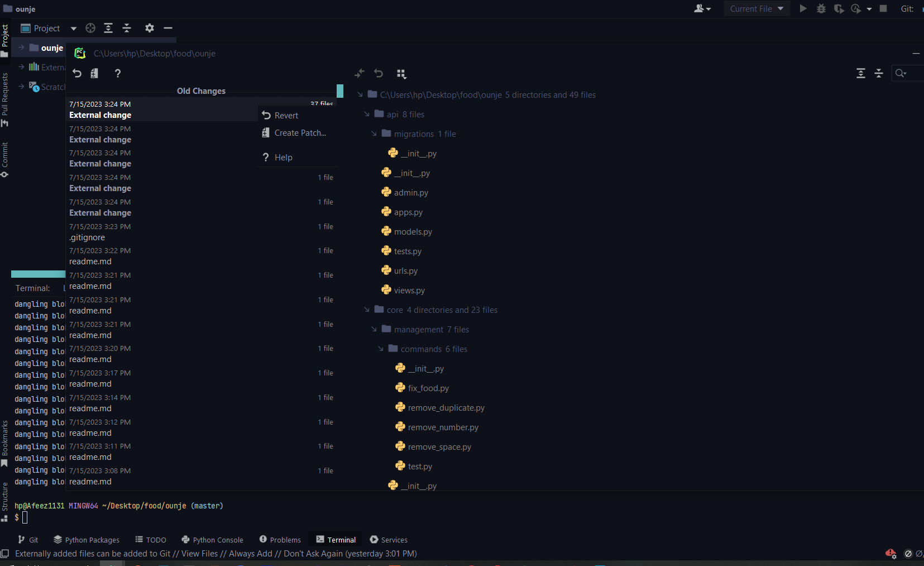Open the Code With Me people icon
924x566 pixels.
(x=702, y=8)
